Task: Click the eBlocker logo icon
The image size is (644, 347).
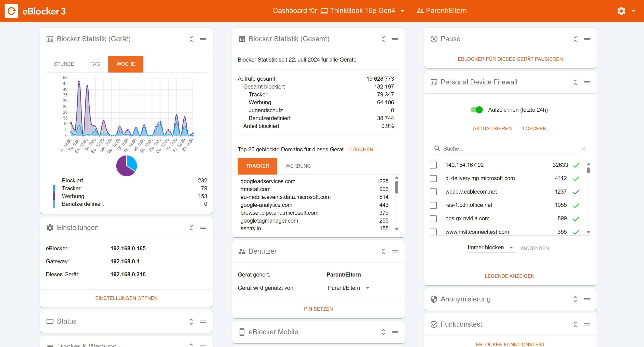Action: tap(11, 11)
